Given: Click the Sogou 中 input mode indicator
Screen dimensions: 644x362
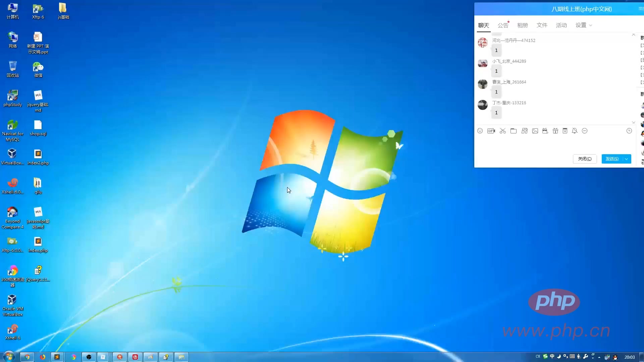Looking at the screenshot, I should (552, 356).
